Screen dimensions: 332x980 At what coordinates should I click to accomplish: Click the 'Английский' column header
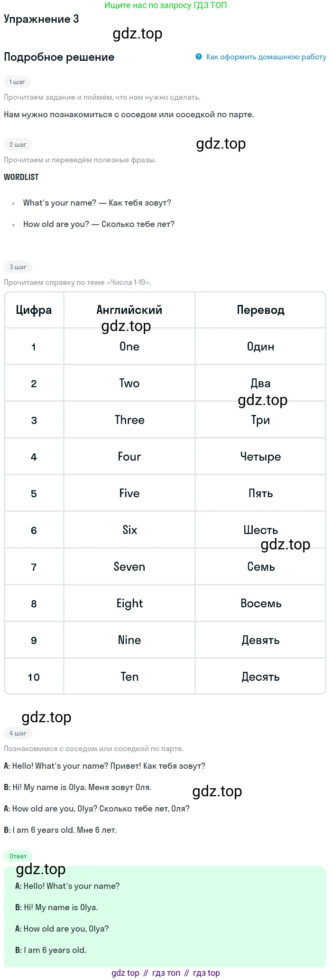(x=129, y=310)
